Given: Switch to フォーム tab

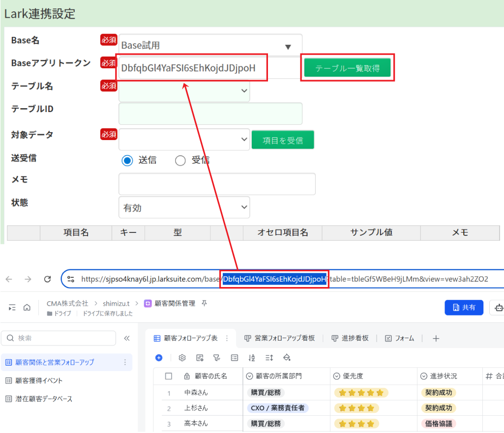Looking at the screenshot, I should tap(400, 338).
